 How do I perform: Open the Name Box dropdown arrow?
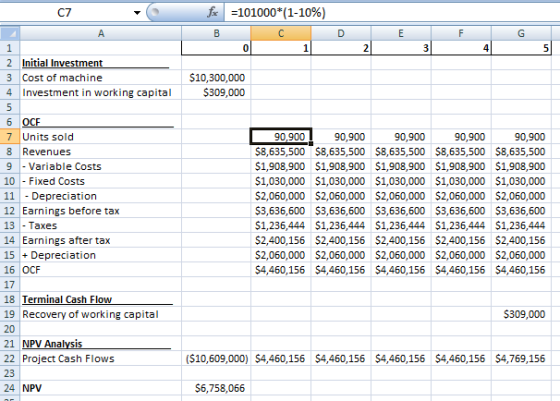coord(137,13)
